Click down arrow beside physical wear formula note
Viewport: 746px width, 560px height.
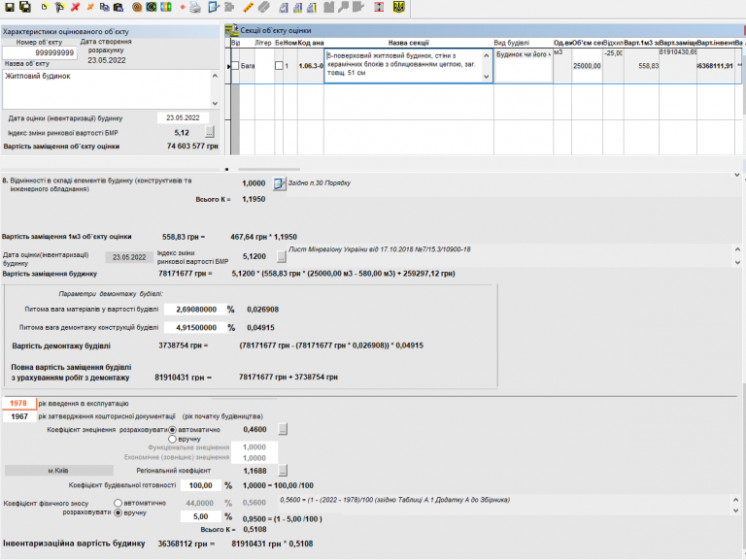[736, 511]
